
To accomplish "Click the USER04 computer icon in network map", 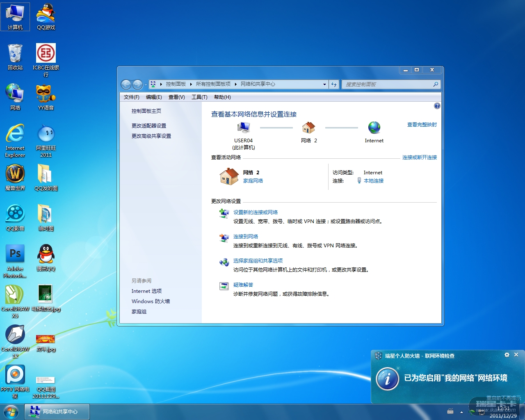I will point(244,128).
